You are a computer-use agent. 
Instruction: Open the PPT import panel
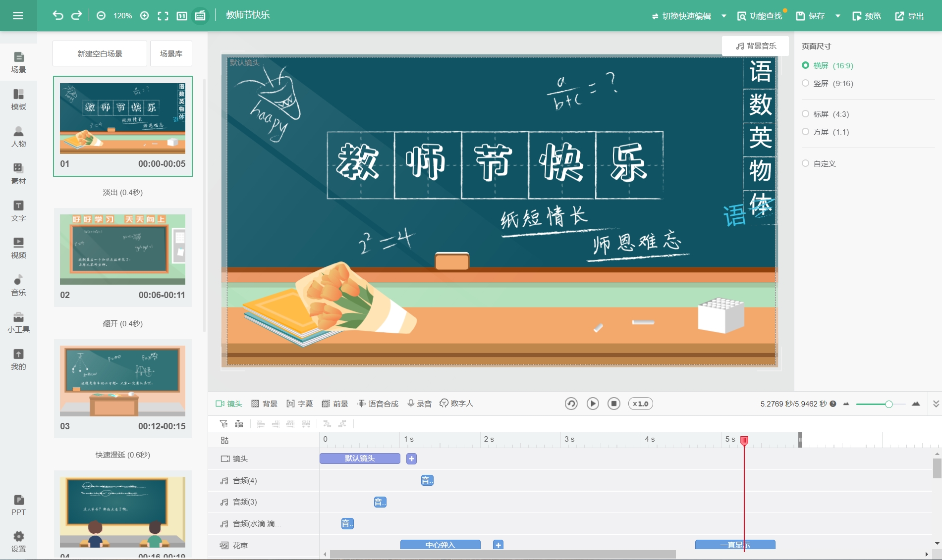(18, 505)
